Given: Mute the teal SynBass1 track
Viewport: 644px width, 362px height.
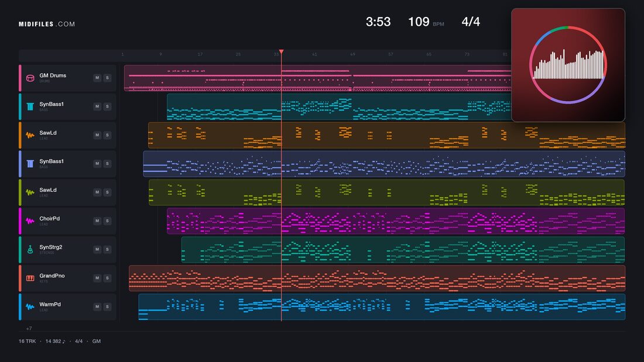Looking at the screenshot, I should tap(97, 106).
